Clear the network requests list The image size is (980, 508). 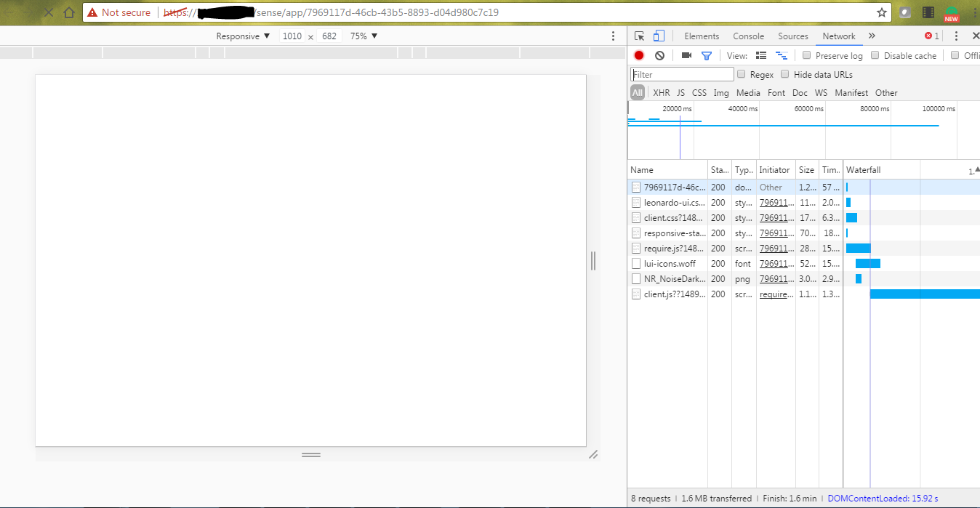pos(659,55)
